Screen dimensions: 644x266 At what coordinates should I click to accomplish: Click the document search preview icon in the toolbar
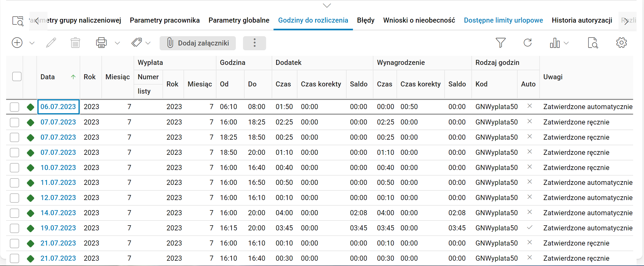(593, 43)
